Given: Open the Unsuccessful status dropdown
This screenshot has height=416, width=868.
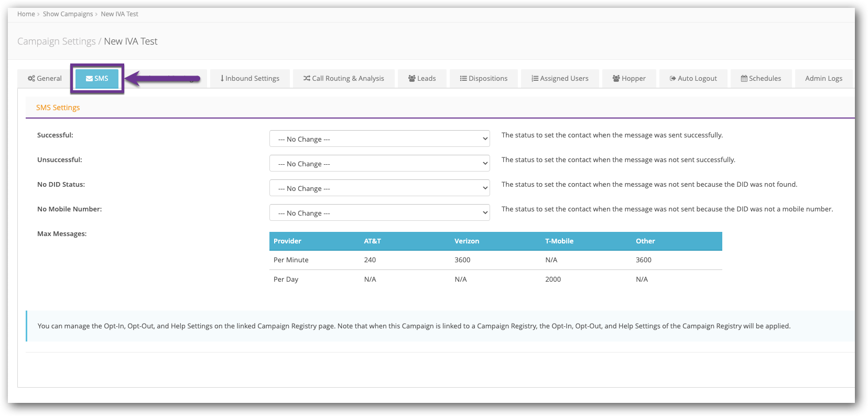Looking at the screenshot, I should tap(379, 164).
